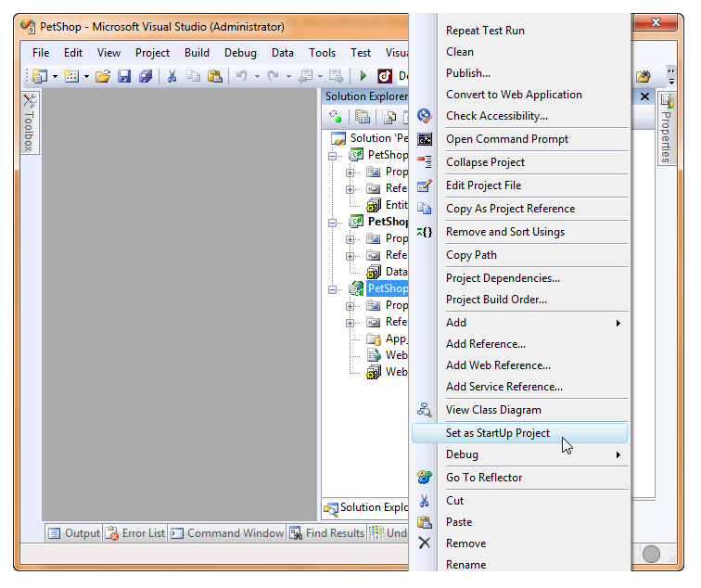Click the Add New Item toolbar icon
The height and width of the screenshot is (588, 701).
click(x=71, y=76)
